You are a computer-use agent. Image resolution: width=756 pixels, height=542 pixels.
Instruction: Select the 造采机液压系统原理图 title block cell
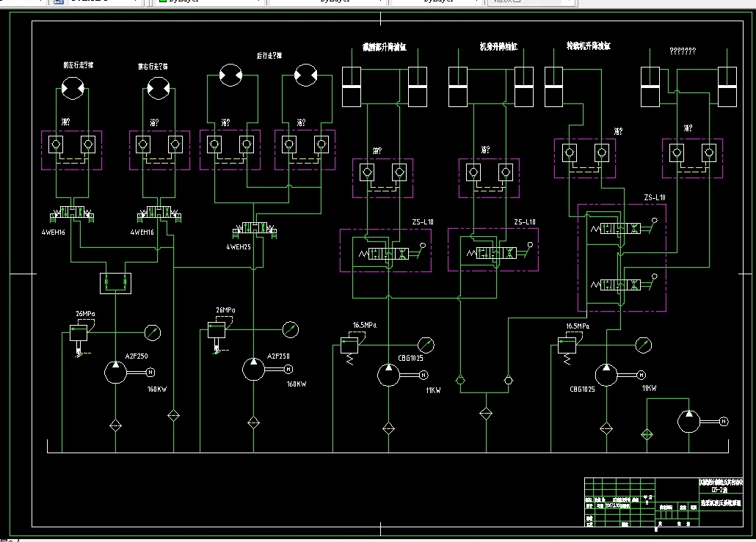coord(721,503)
